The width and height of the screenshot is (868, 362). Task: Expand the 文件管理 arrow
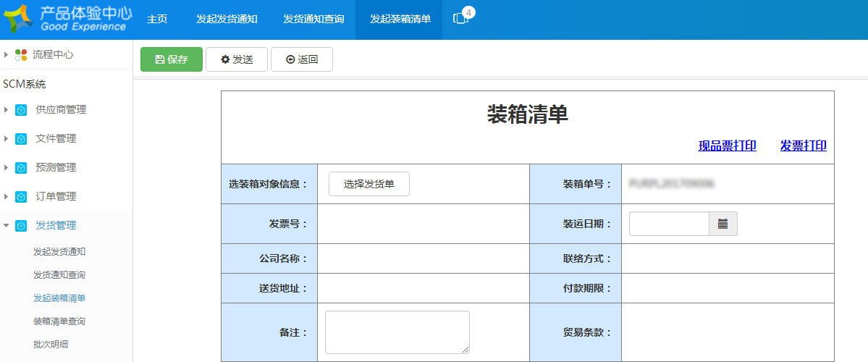(x=6, y=138)
